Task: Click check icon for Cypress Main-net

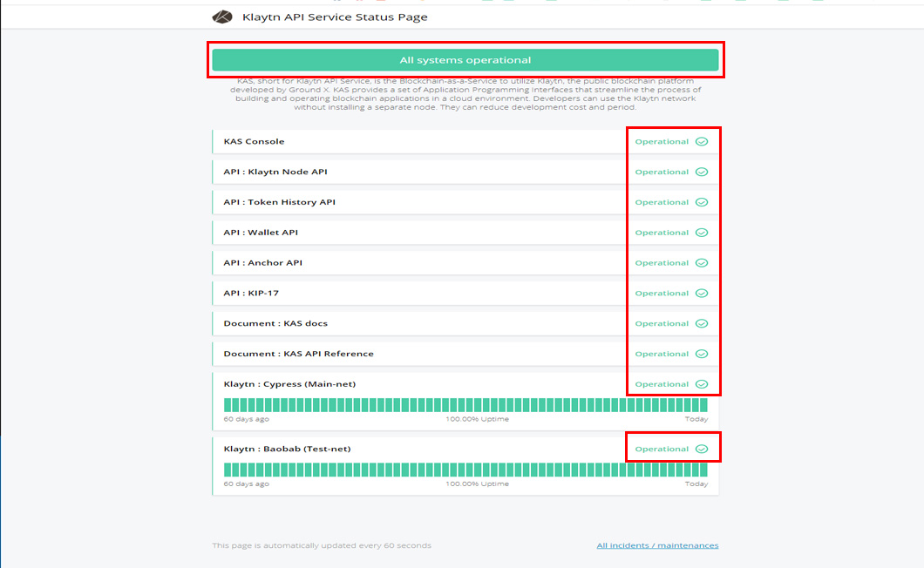Action: coord(701,384)
